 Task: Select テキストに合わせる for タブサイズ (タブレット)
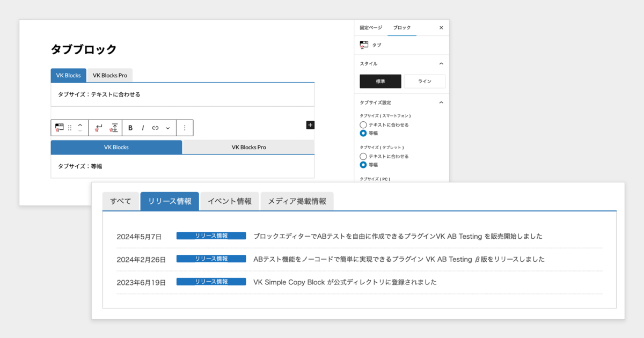click(363, 156)
